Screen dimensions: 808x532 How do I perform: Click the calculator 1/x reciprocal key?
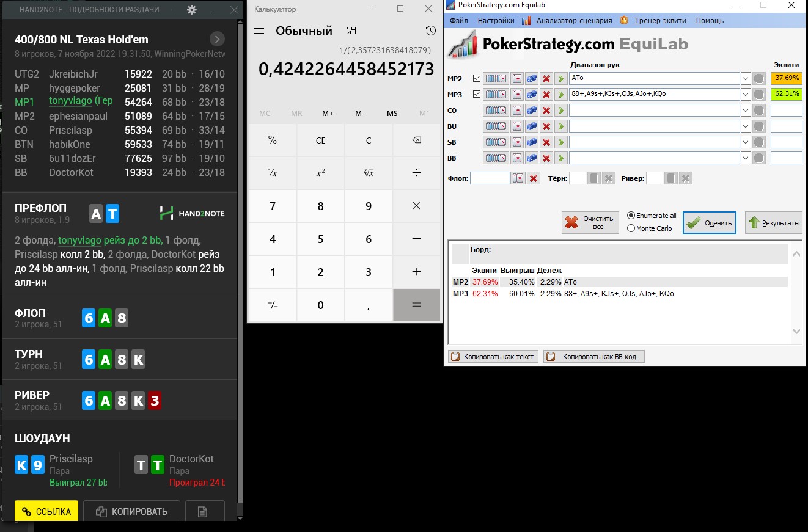coord(273,173)
